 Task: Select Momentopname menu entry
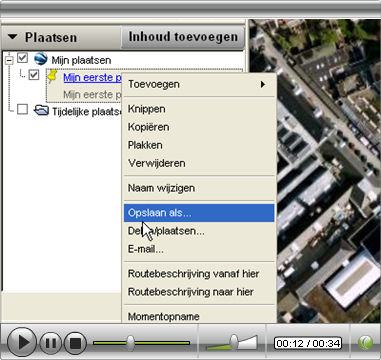click(x=199, y=316)
